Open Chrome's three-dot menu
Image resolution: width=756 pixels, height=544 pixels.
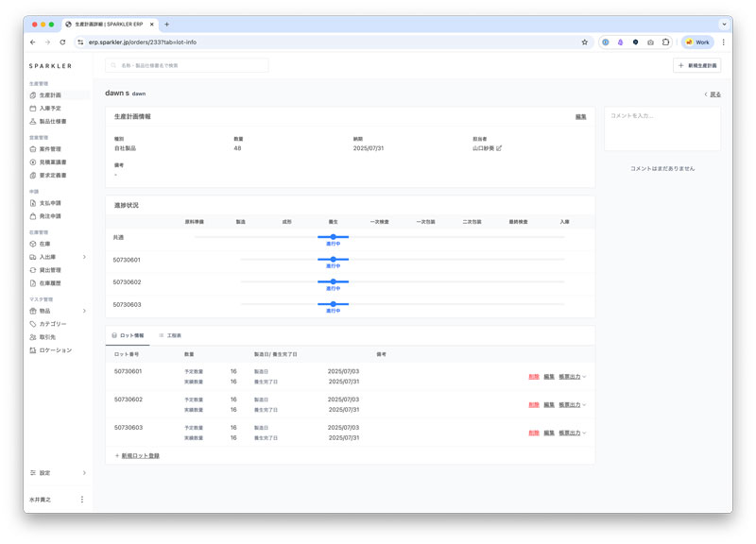[723, 42]
